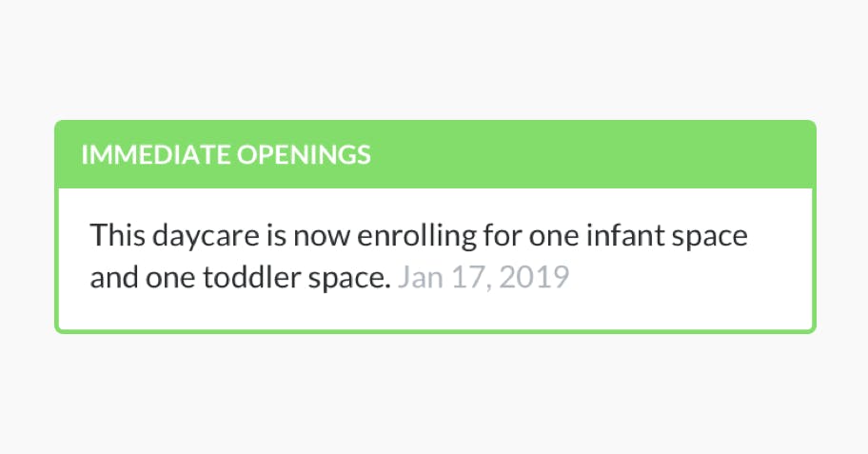
Task: Click the white card's empty area beside date
Action: point(685,278)
